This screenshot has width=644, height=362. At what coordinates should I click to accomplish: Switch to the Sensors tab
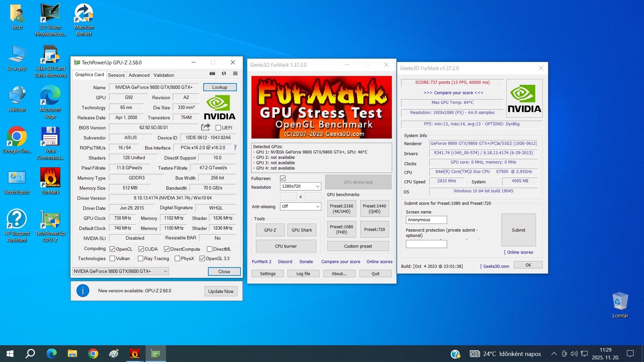pos(116,75)
